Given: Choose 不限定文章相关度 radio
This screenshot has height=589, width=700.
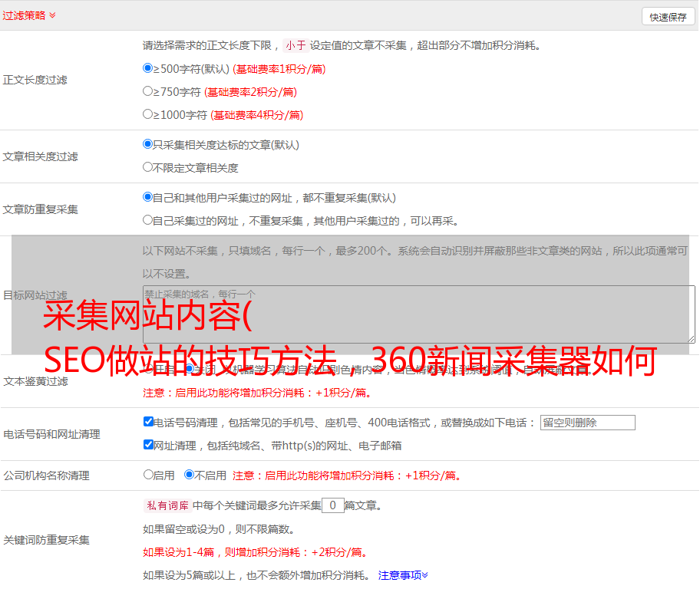Looking at the screenshot, I should tap(147, 167).
